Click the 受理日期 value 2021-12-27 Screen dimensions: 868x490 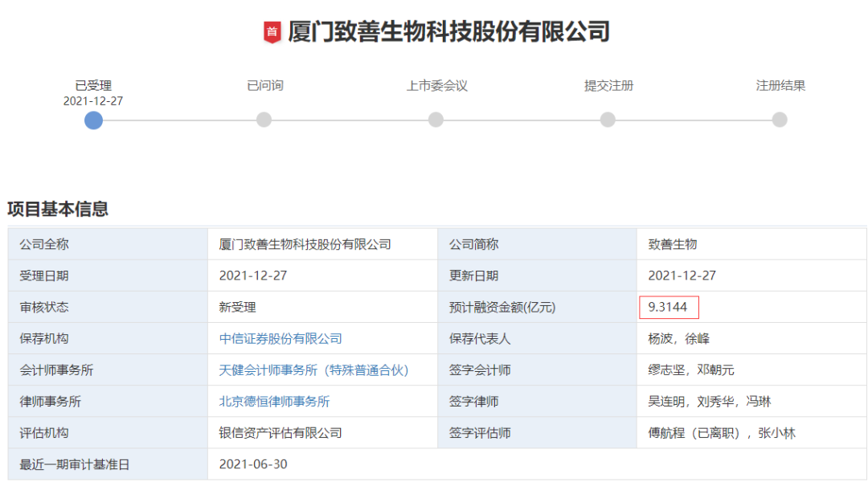tap(253, 276)
